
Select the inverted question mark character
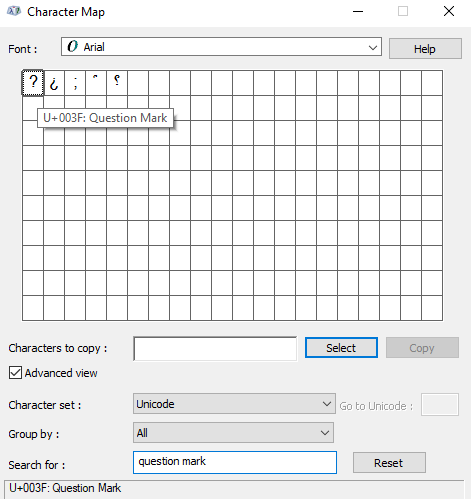(54, 83)
